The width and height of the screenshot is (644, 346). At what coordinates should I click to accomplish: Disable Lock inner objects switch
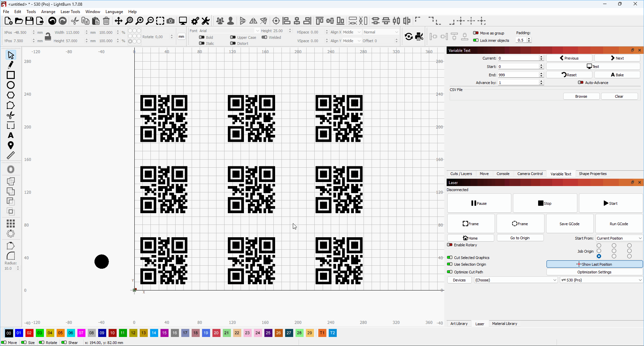(476, 40)
